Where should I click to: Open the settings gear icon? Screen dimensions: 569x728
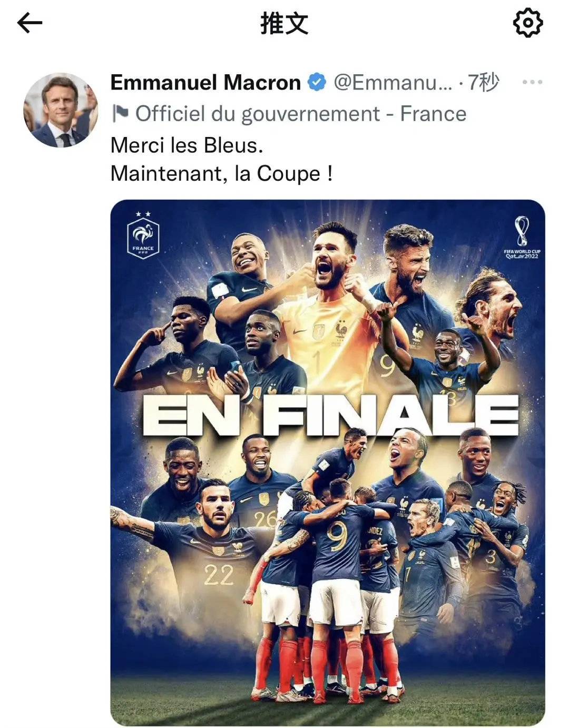[x=527, y=23]
